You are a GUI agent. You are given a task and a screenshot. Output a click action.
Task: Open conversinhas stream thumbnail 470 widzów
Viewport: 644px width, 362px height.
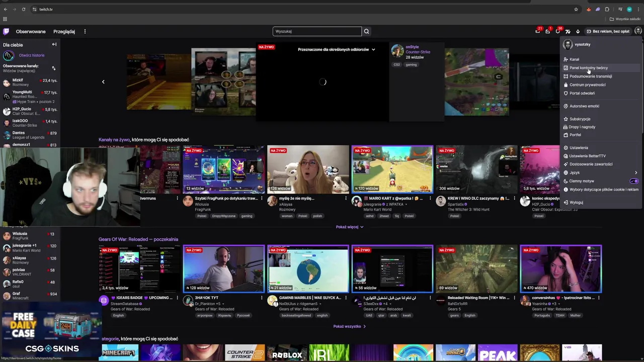[561, 268]
